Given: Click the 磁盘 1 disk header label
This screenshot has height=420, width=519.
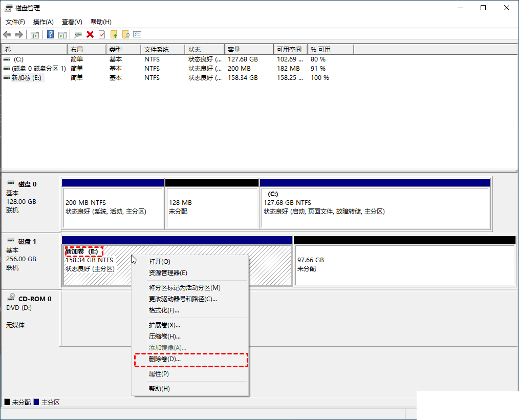Looking at the screenshot, I should click(27, 241).
